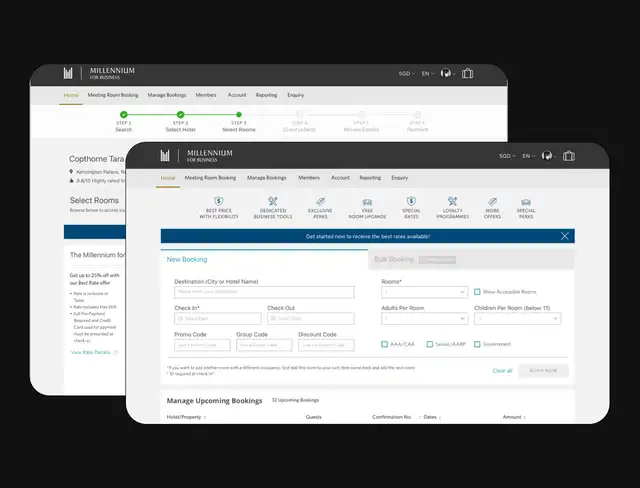Viewport: 640px width, 488px height.
Task: Open Reporting tab in front window
Action: coord(370,178)
